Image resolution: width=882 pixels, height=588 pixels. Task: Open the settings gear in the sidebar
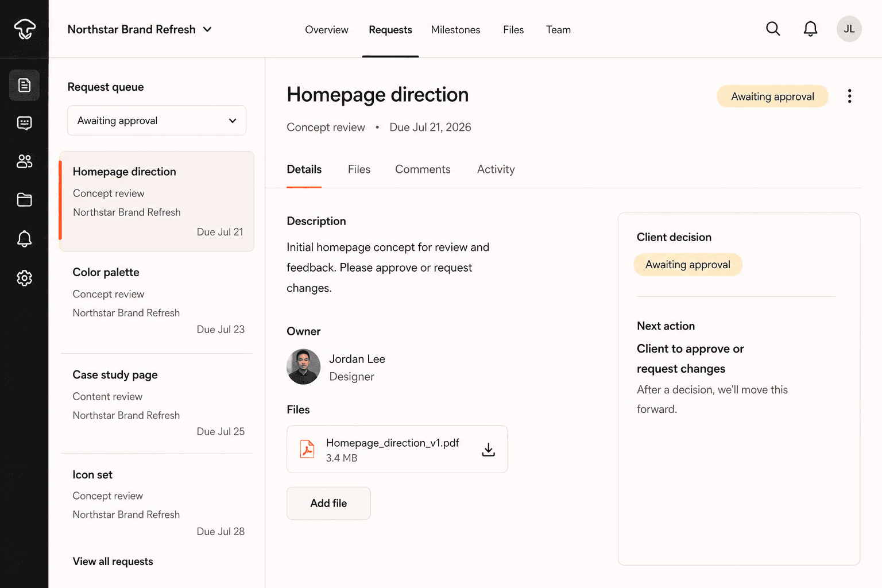pyautogui.click(x=24, y=278)
